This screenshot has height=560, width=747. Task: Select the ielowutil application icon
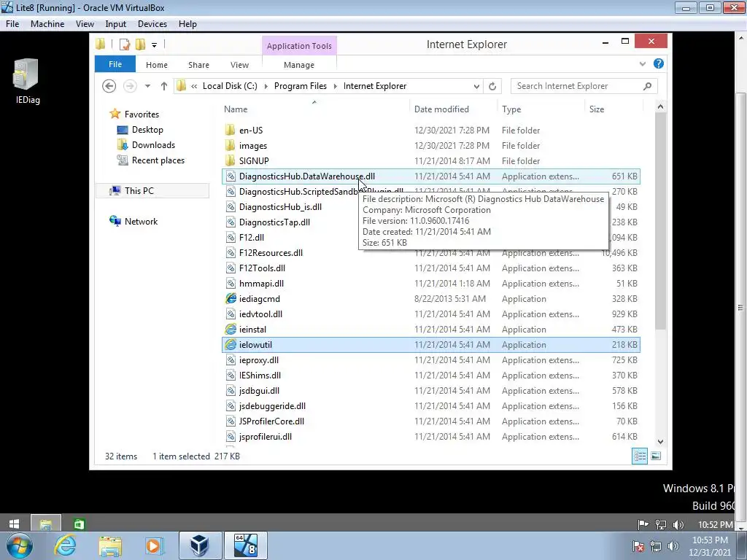tap(231, 344)
